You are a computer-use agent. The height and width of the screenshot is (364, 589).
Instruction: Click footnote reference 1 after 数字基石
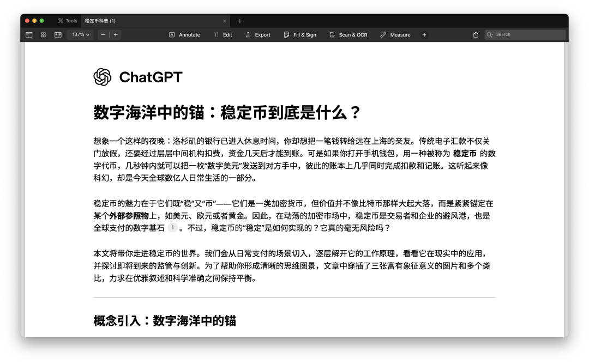172,227
